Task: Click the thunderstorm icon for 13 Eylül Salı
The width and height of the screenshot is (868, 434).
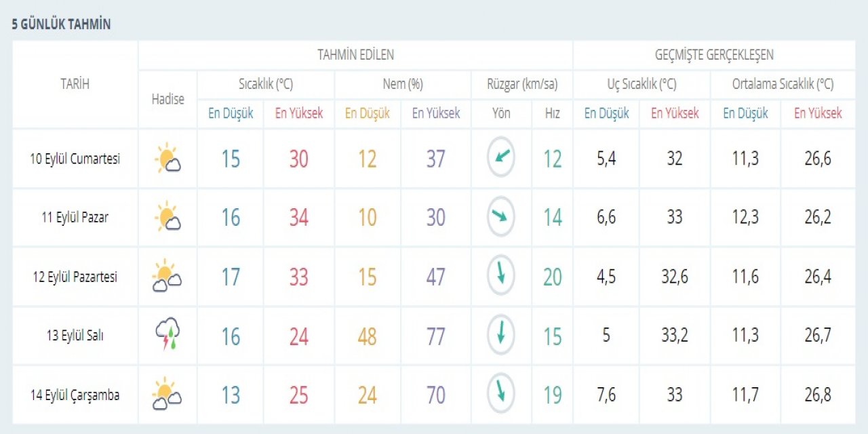Action: 167,336
